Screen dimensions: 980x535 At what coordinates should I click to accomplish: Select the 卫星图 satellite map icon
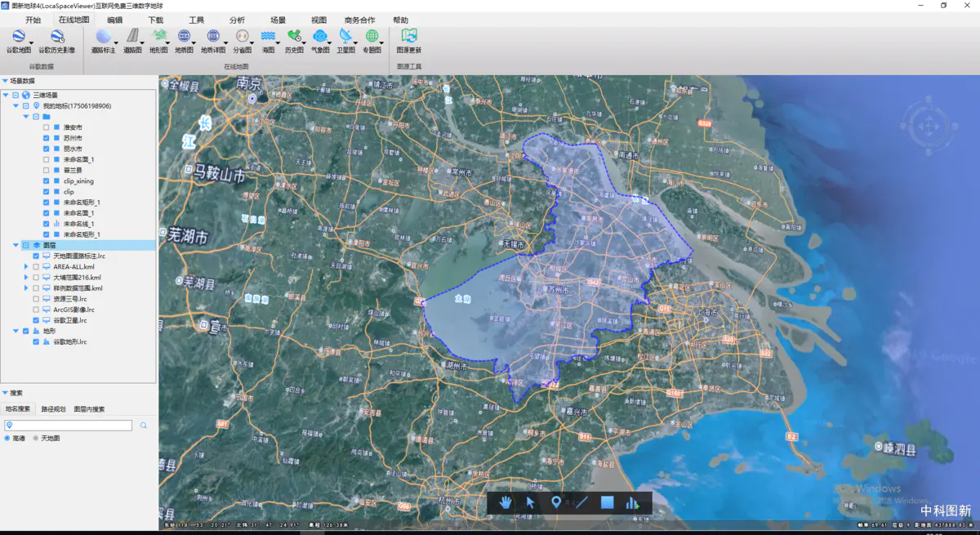(346, 37)
